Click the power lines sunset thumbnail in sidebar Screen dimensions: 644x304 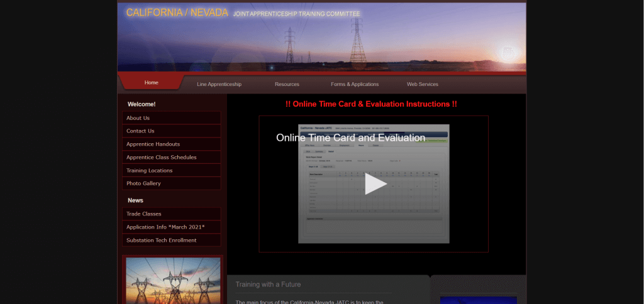click(173, 280)
